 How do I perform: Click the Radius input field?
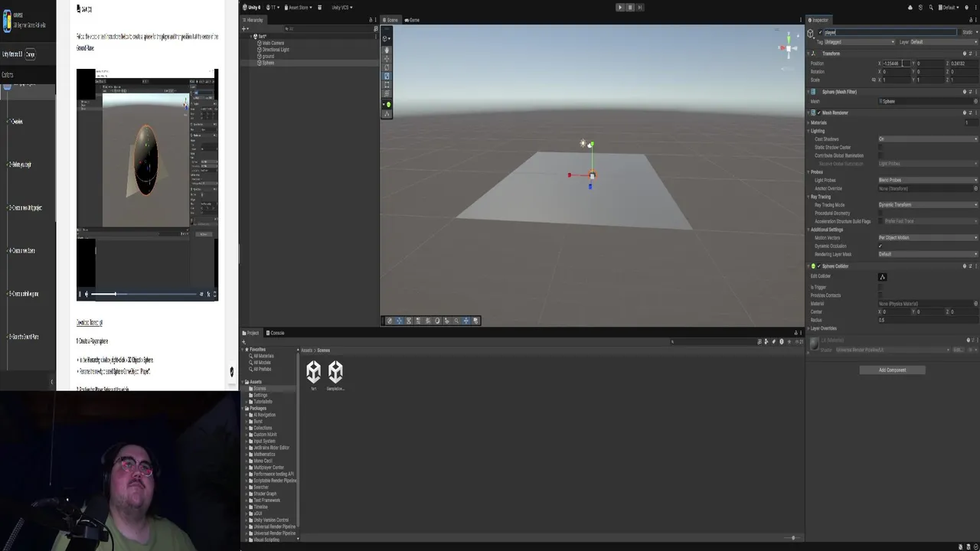(x=928, y=320)
